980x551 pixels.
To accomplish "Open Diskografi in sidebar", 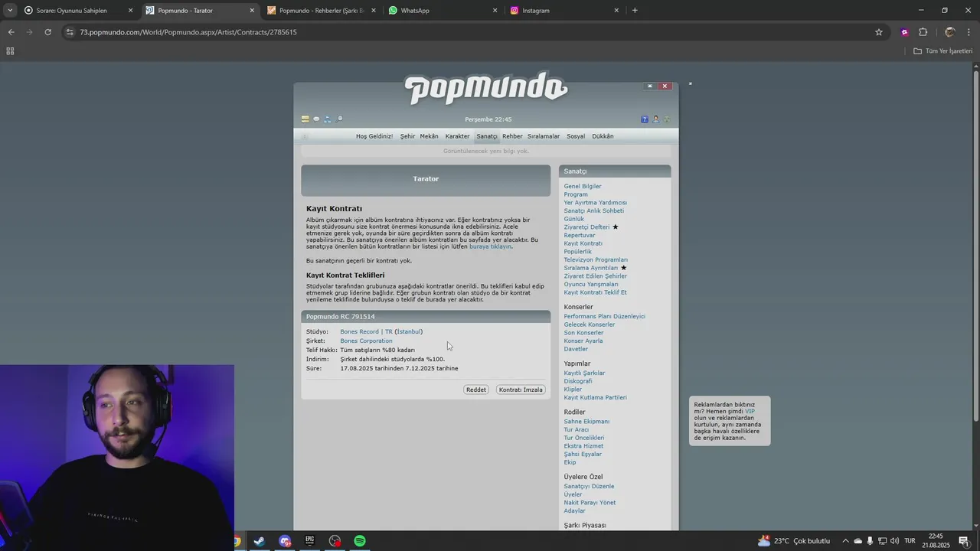I will (x=578, y=381).
